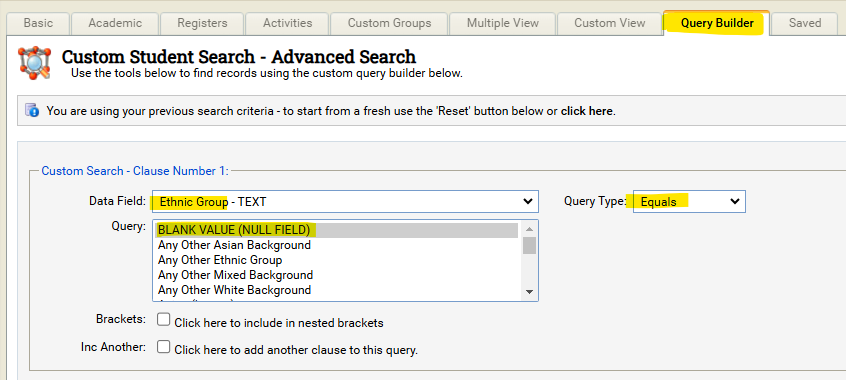Click the blue info icon in notice bar

click(x=32, y=110)
